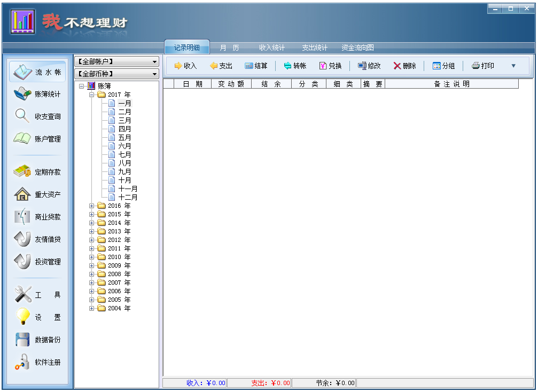Open 账户管理 account management
This screenshot has height=392, width=538.
pyautogui.click(x=37, y=138)
